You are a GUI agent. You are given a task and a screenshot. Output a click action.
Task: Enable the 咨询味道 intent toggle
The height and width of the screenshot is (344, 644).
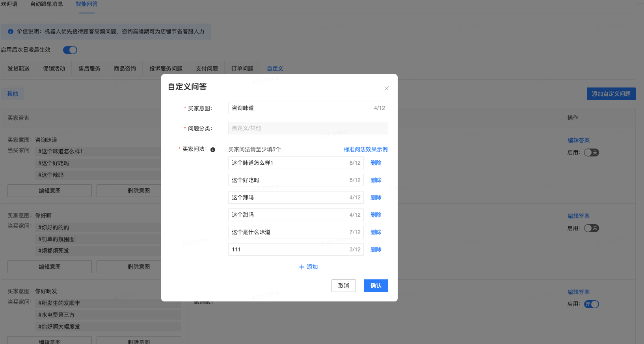591,152
